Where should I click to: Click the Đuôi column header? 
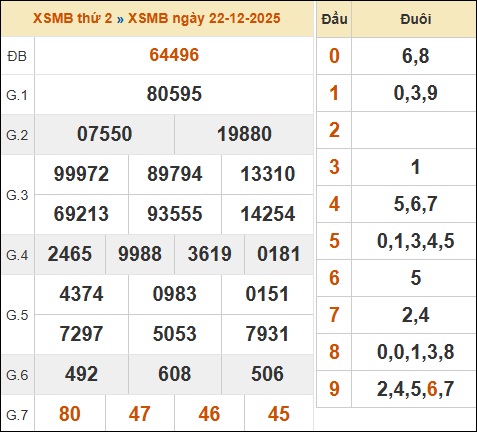click(416, 19)
